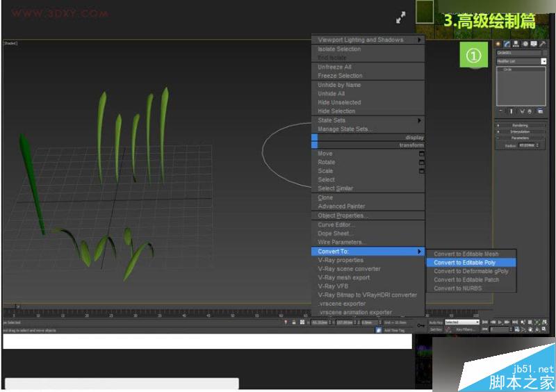The width and height of the screenshot is (556, 392).
Task: Choose Convert to Editable Patch
Action: [x=471, y=280]
